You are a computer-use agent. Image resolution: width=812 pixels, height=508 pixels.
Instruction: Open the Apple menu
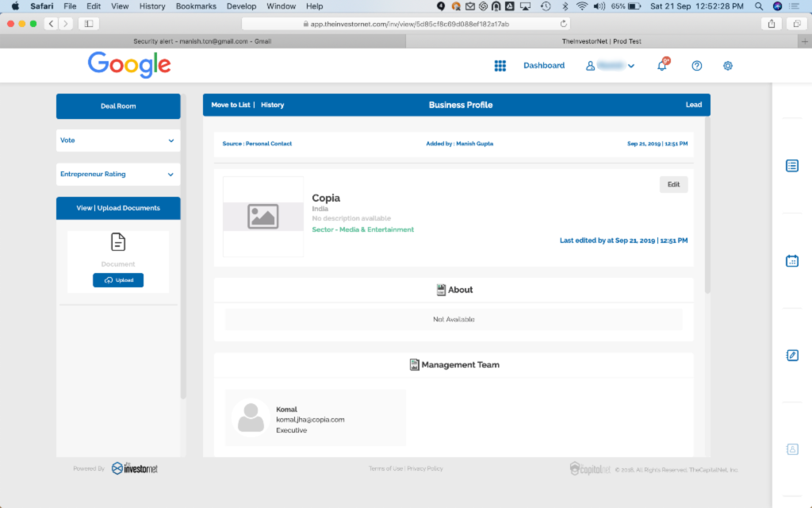(15, 6)
